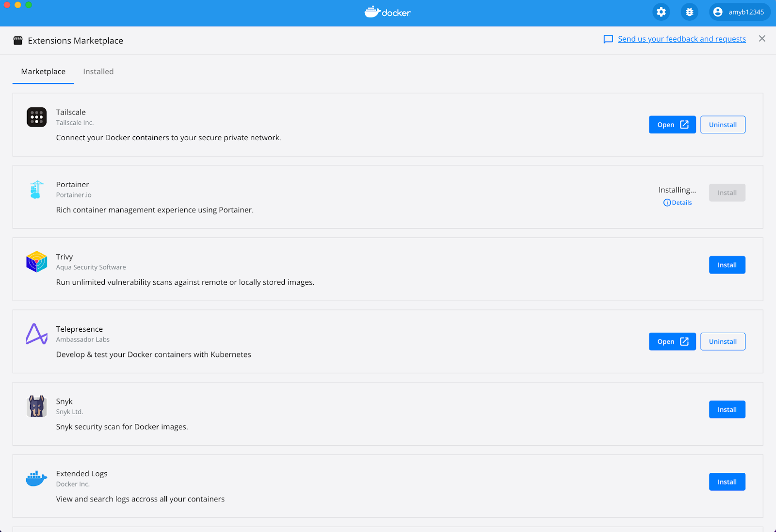The height and width of the screenshot is (532, 776).
Task: Click the Extended Logs whale icon
Action: tap(36, 478)
